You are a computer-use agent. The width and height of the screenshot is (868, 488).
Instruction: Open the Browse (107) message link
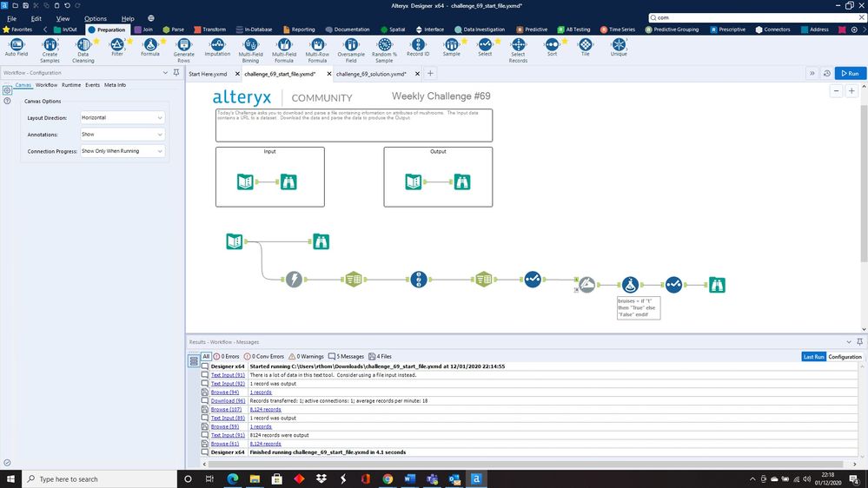226,410
